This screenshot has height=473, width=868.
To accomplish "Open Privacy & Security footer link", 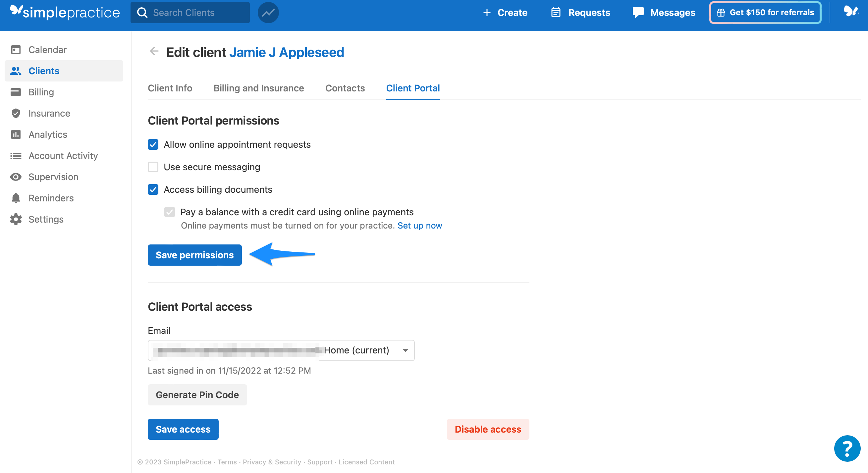I will coord(272,462).
